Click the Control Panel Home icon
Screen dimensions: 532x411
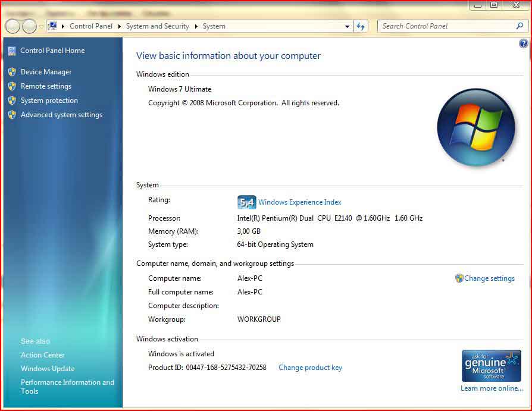[12, 51]
